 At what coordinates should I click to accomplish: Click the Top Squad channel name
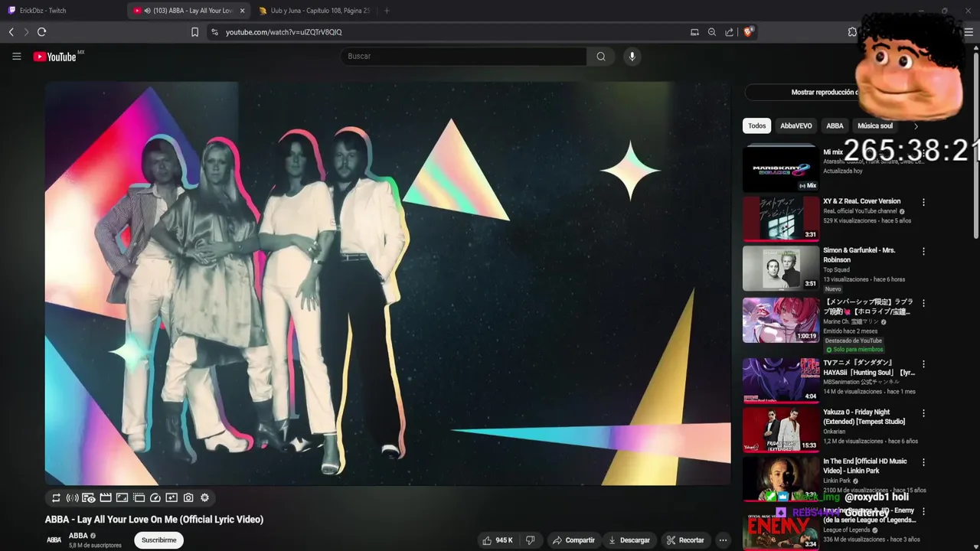pos(836,270)
